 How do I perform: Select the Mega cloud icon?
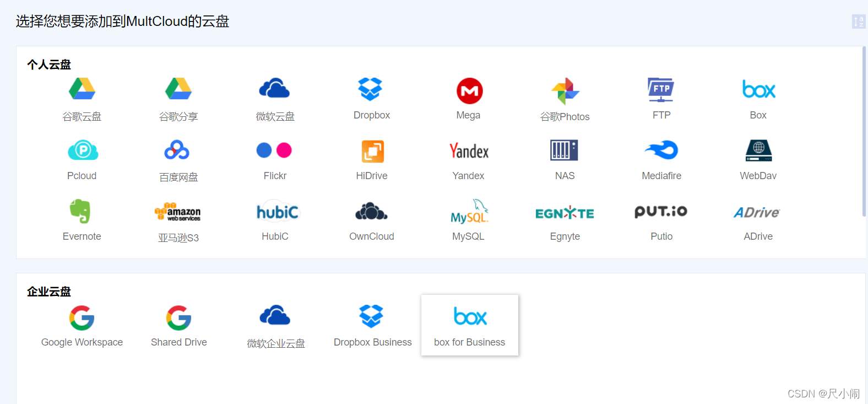(469, 91)
